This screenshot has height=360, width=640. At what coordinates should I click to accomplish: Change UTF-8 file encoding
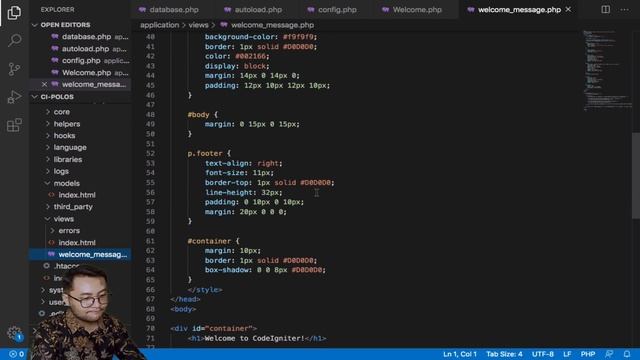(542, 354)
